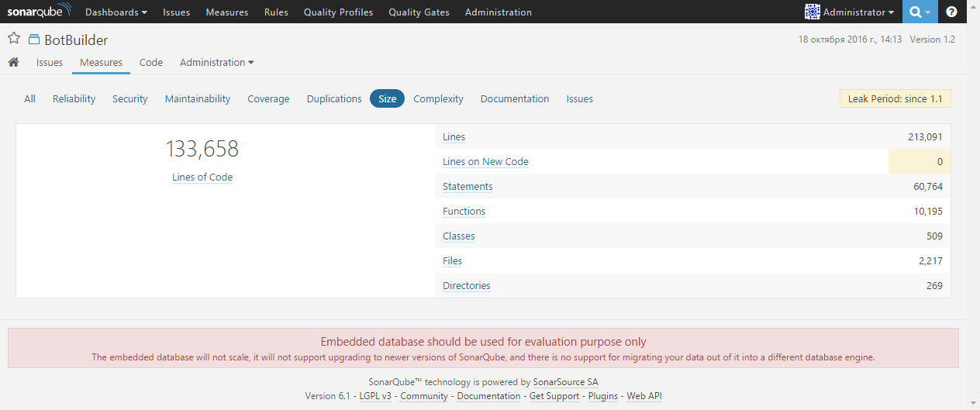This screenshot has height=410, width=980.
Task: Open the Classes measure link
Action: tap(459, 236)
